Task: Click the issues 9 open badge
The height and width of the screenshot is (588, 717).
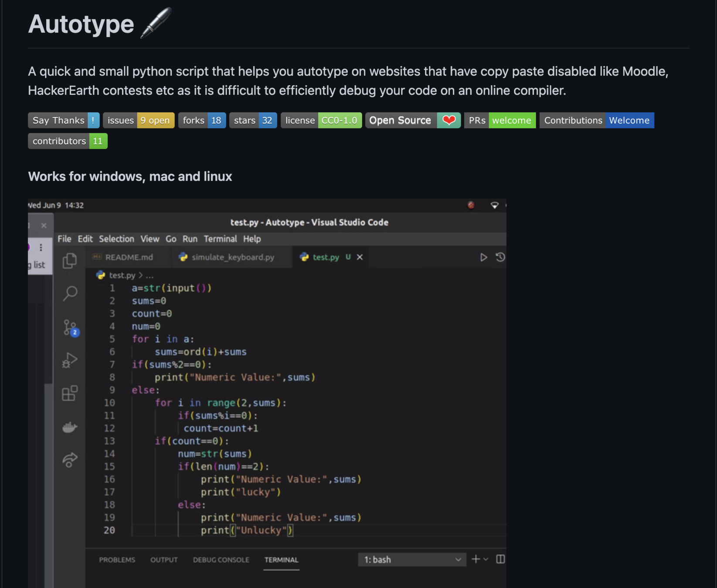Action: pyautogui.click(x=139, y=120)
